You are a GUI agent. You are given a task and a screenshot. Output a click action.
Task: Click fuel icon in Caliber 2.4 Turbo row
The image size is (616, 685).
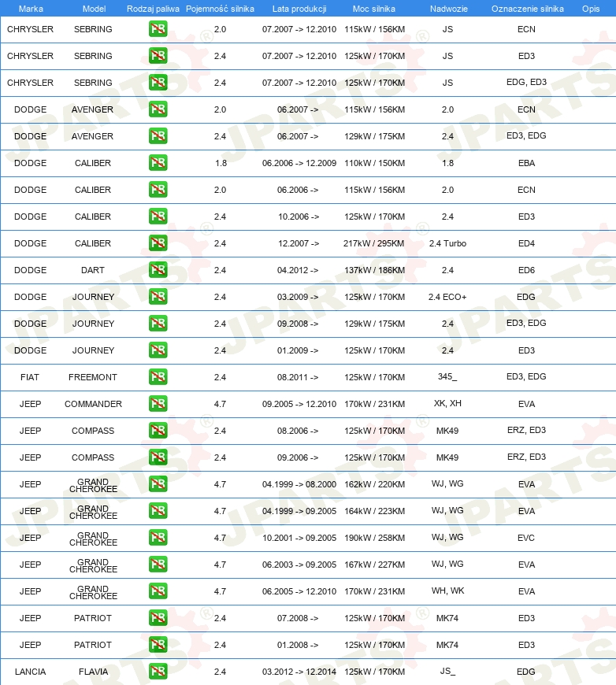158,243
